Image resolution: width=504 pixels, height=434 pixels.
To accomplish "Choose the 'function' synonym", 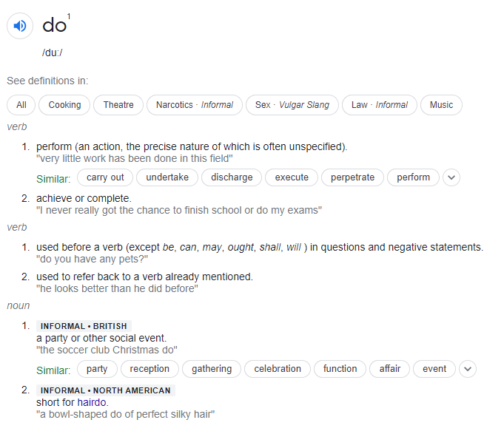I will [x=340, y=369].
